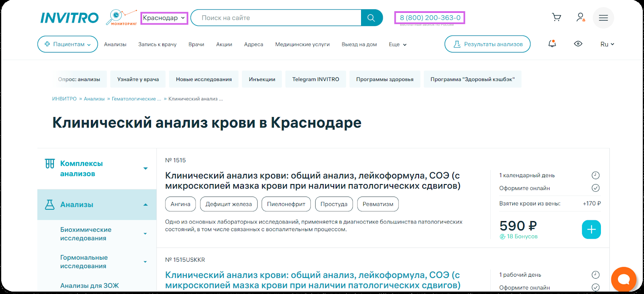Click the +170 ₽ blood draw price

(592, 203)
